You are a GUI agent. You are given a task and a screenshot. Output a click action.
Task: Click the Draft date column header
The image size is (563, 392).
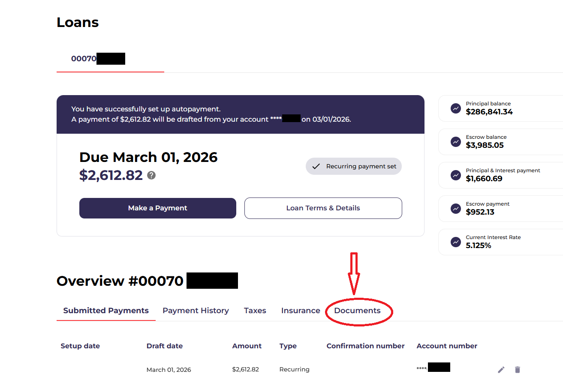[165, 346]
